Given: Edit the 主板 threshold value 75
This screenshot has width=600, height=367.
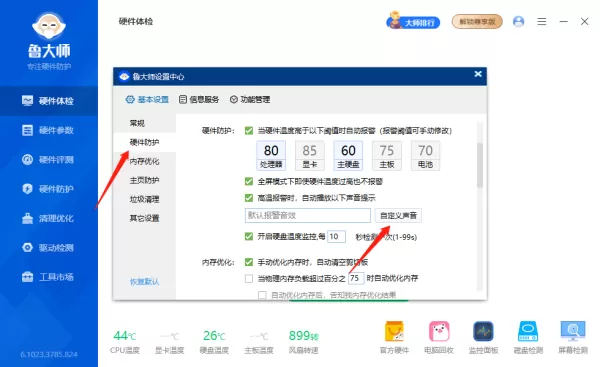Looking at the screenshot, I should [386, 151].
